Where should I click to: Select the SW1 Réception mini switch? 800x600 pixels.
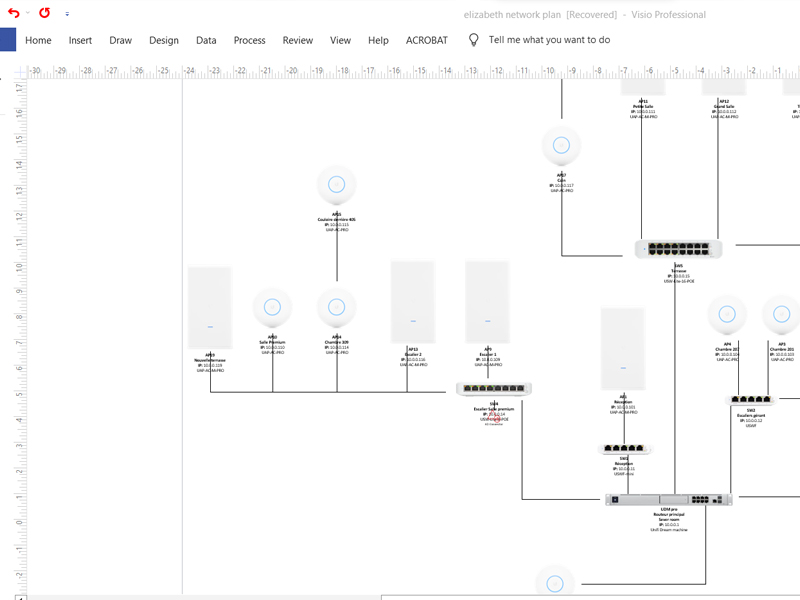click(625, 449)
